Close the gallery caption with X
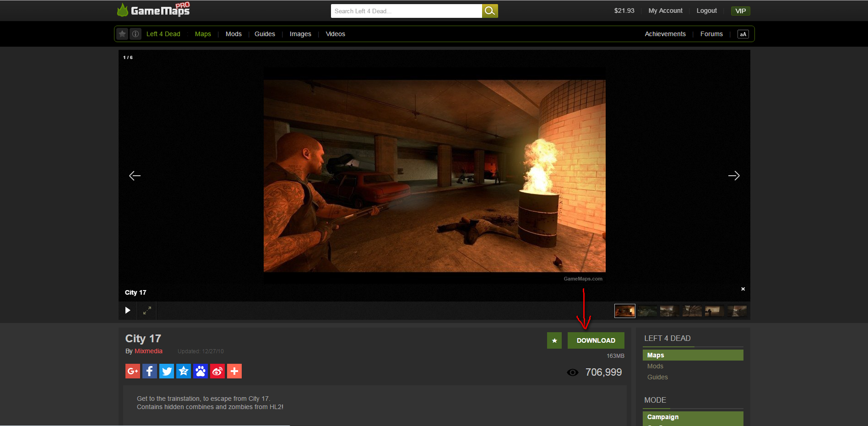The width and height of the screenshot is (868, 426). pyautogui.click(x=743, y=289)
